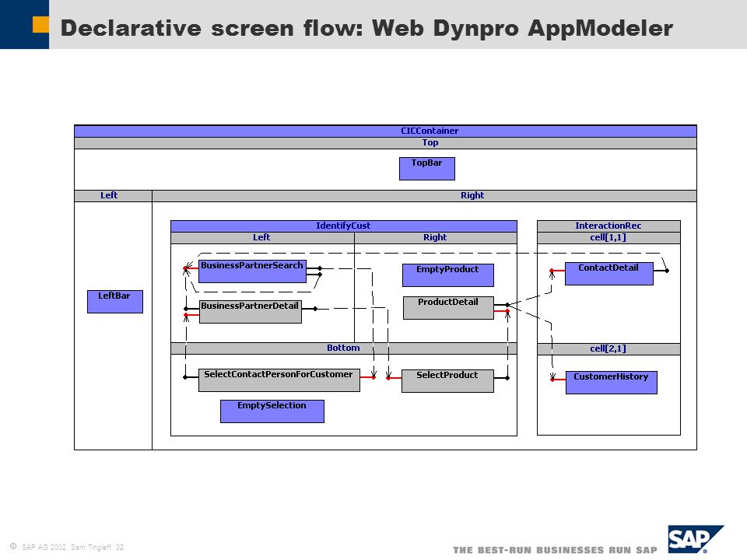747x560 pixels.
Task: Click the SelectProduct view box
Action: (x=447, y=381)
